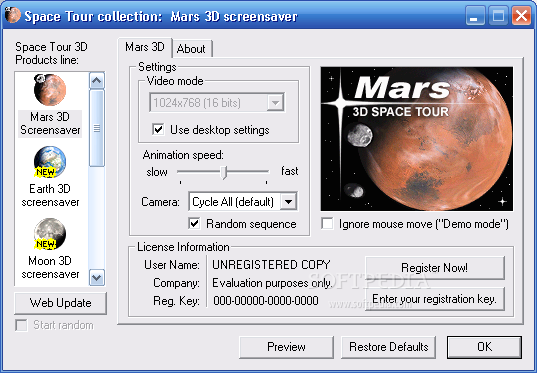
Task: Click the 000-00000-0000-0000 reg key value
Action: (266, 301)
